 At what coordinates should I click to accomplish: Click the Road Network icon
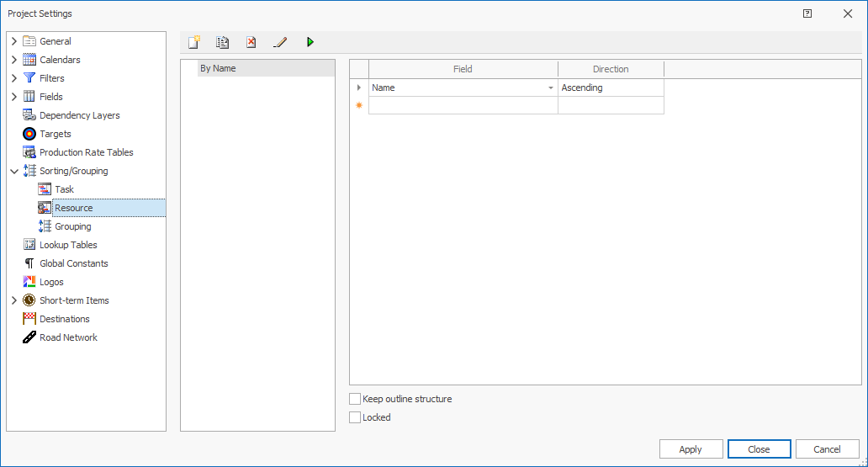29,337
